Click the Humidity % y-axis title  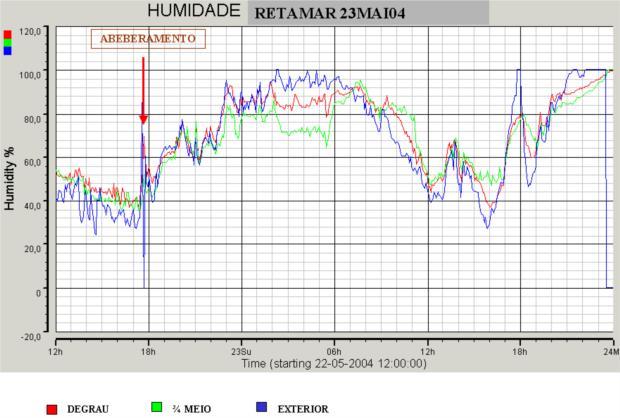tap(9, 180)
